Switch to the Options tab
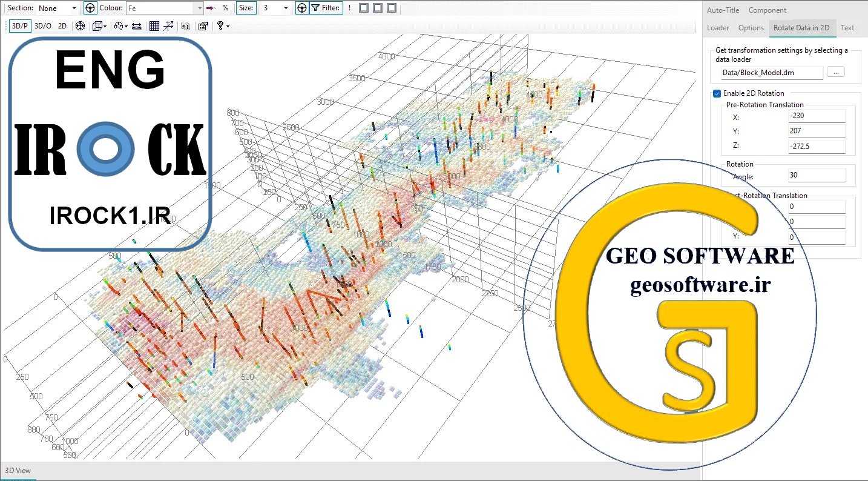 (x=751, y=28)
